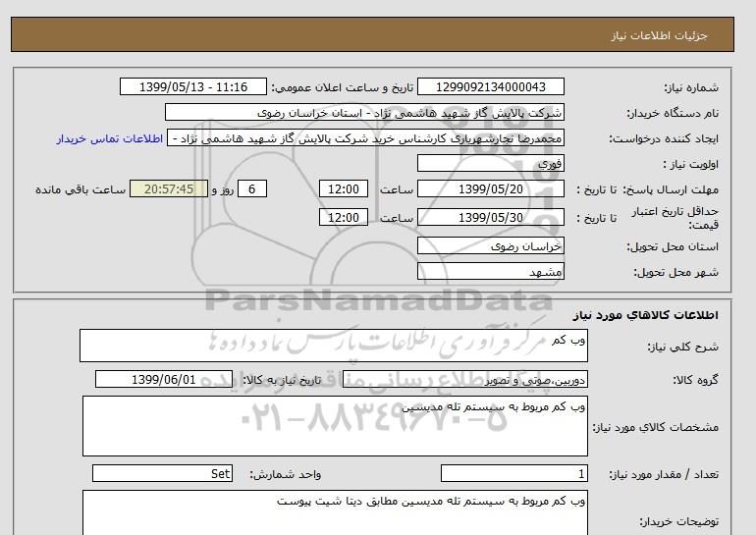Viewport: 756px width, 535px height.
Task: Select the priority field showing فوری
Action: 490,163
